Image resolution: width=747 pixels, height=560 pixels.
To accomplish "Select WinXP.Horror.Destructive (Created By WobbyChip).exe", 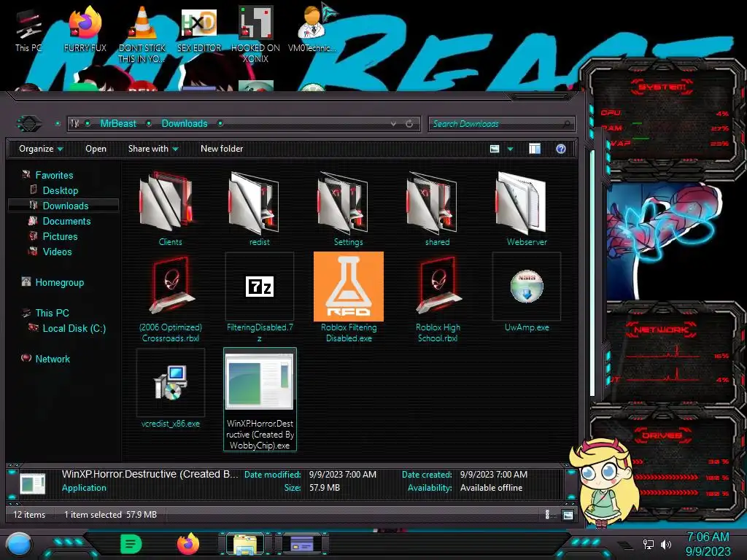I will coord(260,399).
